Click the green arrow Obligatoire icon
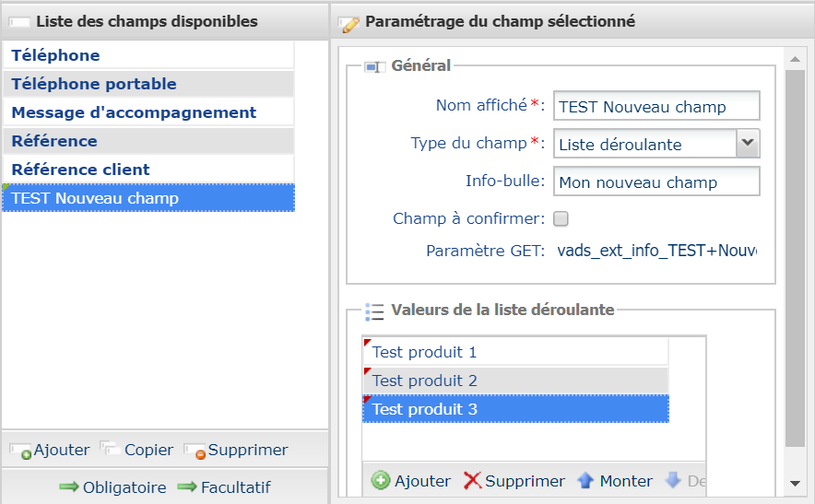Image resolution: width=815 pixels, height=504 pixels. (69, 486)
